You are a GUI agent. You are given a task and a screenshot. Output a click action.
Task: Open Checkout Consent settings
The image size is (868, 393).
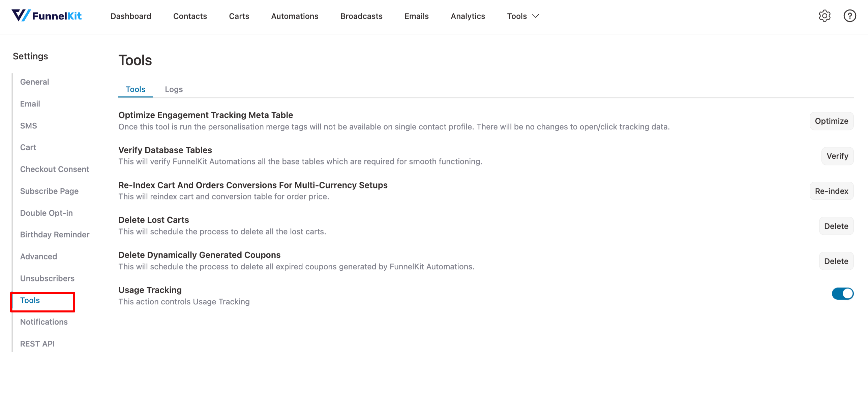click(55, 169)
